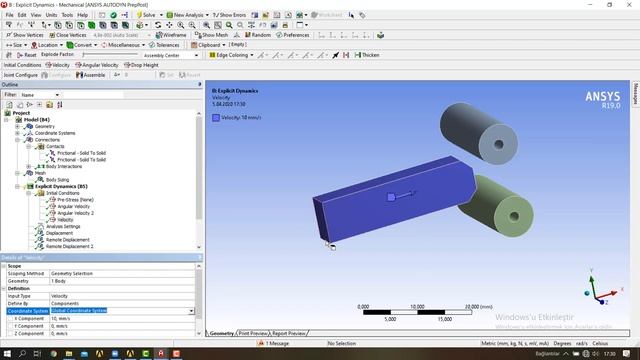The height and width of the screenshot is (360, 640).
Task: Toggle Wireframe display mode
Action: pyautogui.click(x=171, y=35)
